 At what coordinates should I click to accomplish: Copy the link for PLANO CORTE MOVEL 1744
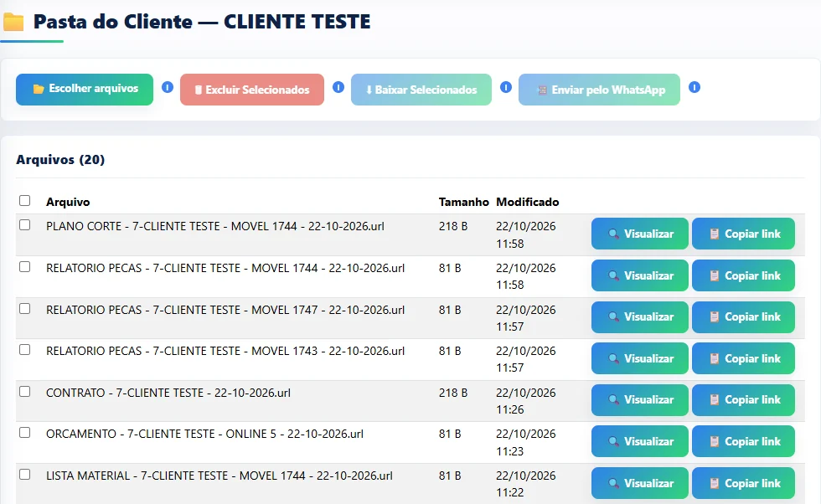[744, 234]
